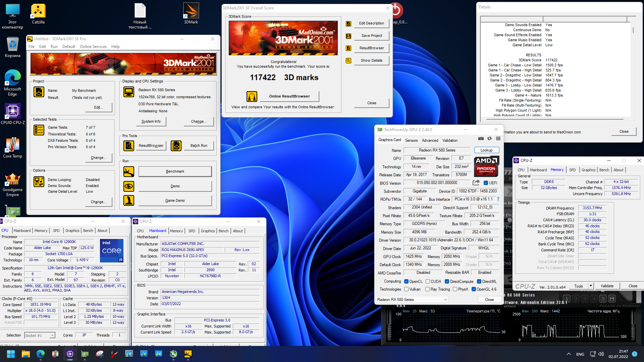Open Goodgame Empire desktop icon
Screen dimensions: 644x362
coord(12,185)
